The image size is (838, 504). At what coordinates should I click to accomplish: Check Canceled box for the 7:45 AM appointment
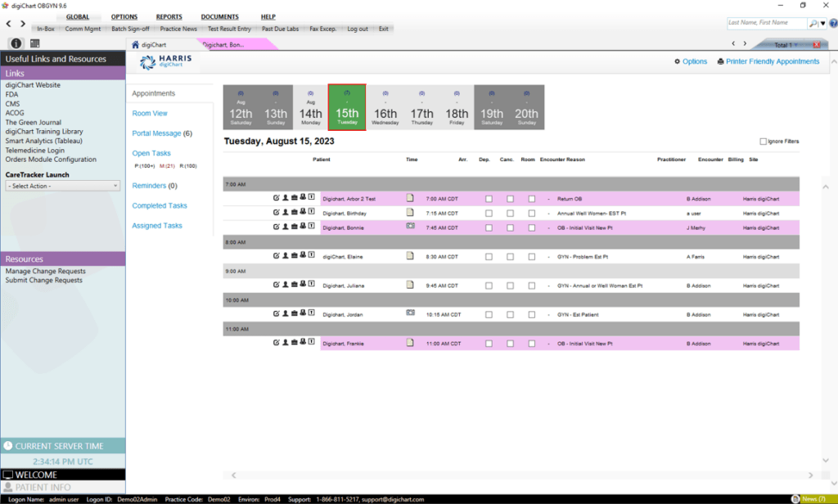point(531,227)
